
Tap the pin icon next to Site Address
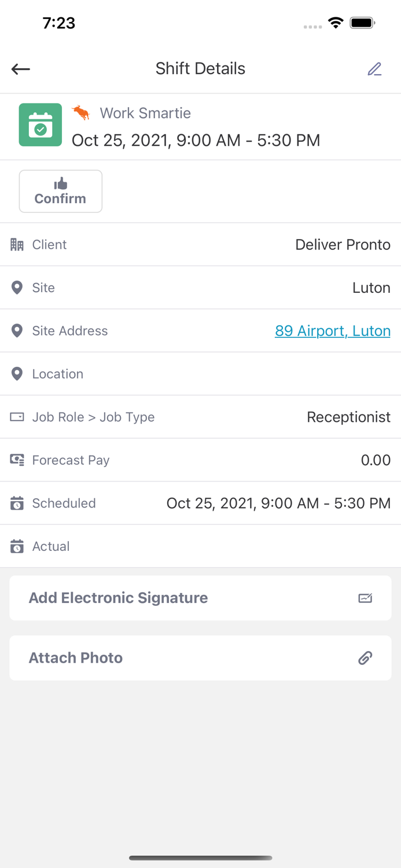(x=17, y=330)
